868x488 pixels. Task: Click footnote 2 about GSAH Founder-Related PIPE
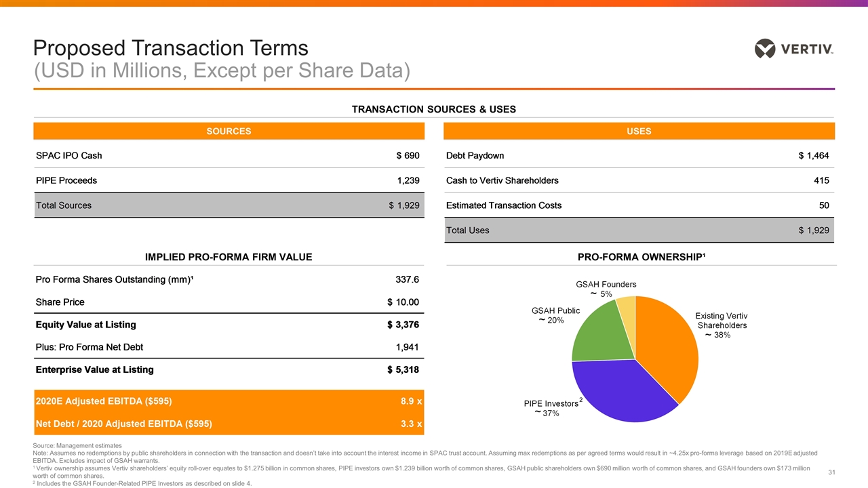coord(142,483)
